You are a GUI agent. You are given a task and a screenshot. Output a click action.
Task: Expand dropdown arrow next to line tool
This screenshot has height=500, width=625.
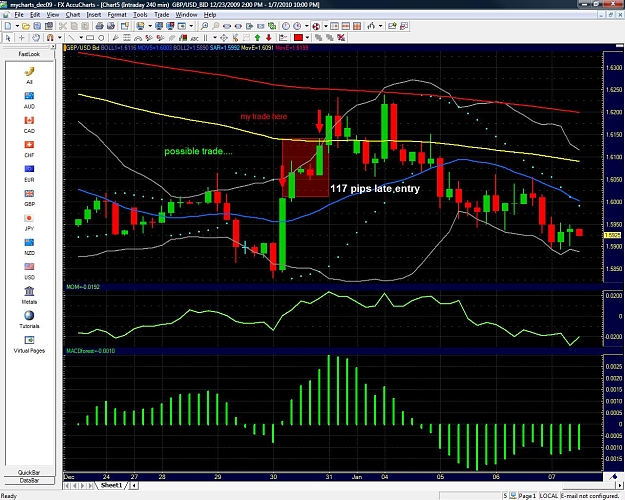coord(81,37)
